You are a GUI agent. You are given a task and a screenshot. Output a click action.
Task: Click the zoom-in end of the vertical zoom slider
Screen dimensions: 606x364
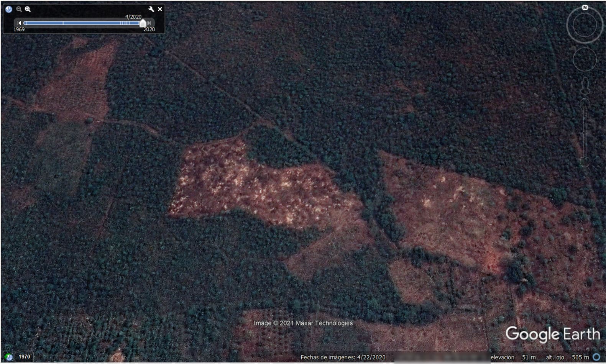click(585, 103)
